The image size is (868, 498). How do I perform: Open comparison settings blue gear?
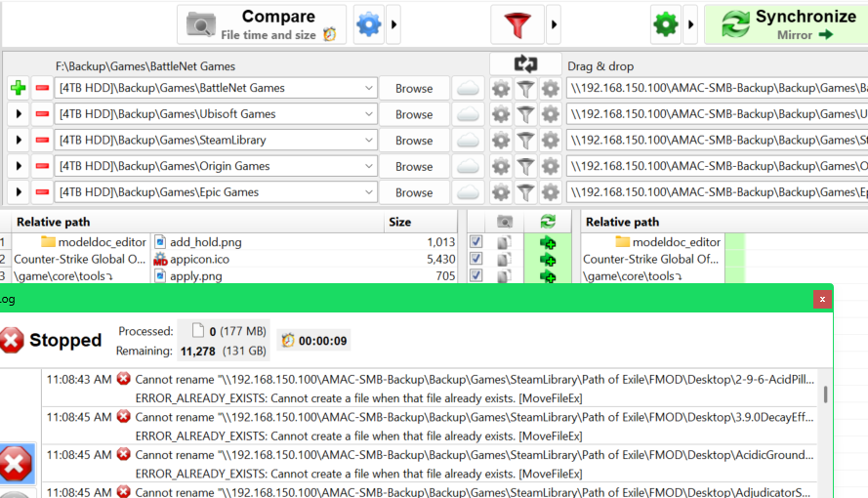[369, 24]
